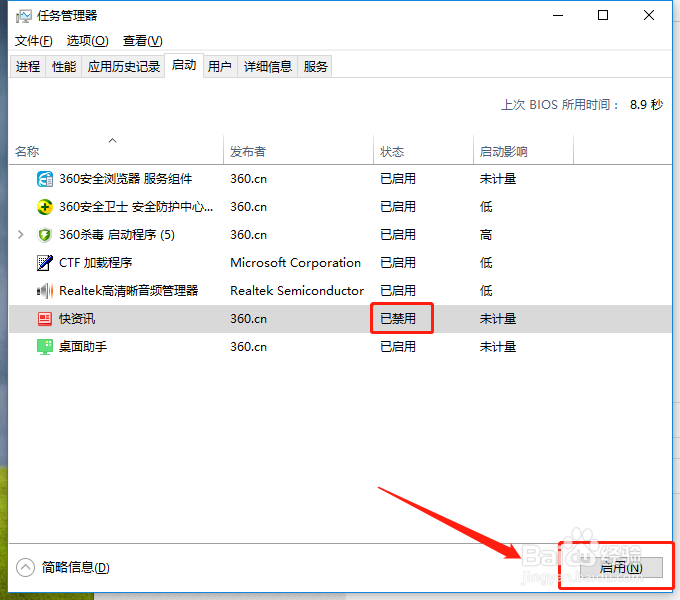Click the 360安全卫士 green plus icon
Screen dimensions: 680x600
pos(45,207)
